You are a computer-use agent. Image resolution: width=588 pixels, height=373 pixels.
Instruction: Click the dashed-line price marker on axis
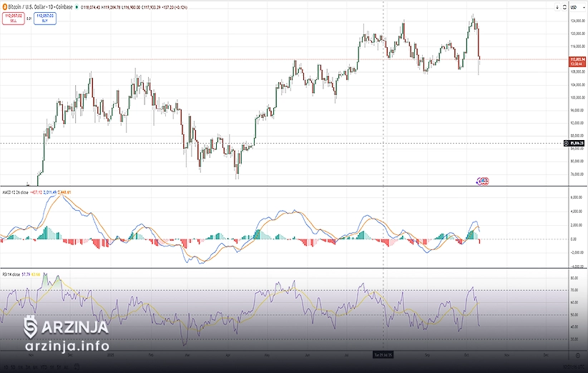click(x=577, y=144)
